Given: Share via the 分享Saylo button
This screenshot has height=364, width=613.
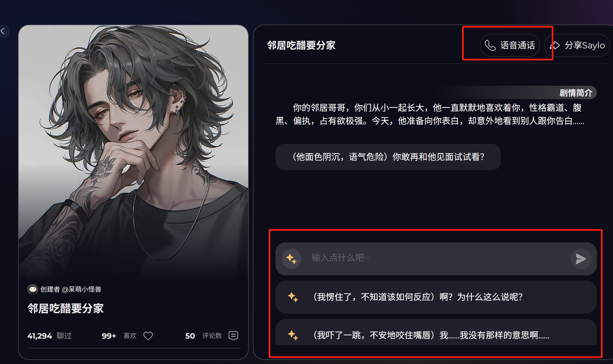Looking at the screenshot, I should (579, 45).
